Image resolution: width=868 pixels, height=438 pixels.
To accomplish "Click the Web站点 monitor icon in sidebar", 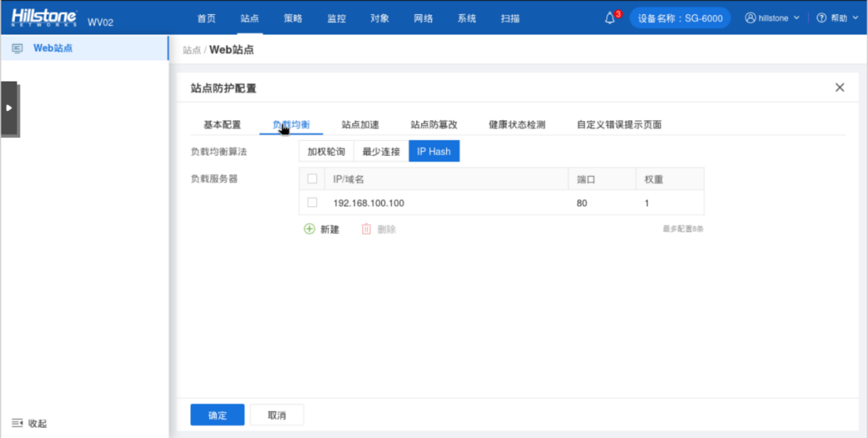I will (x=17, y=48).
